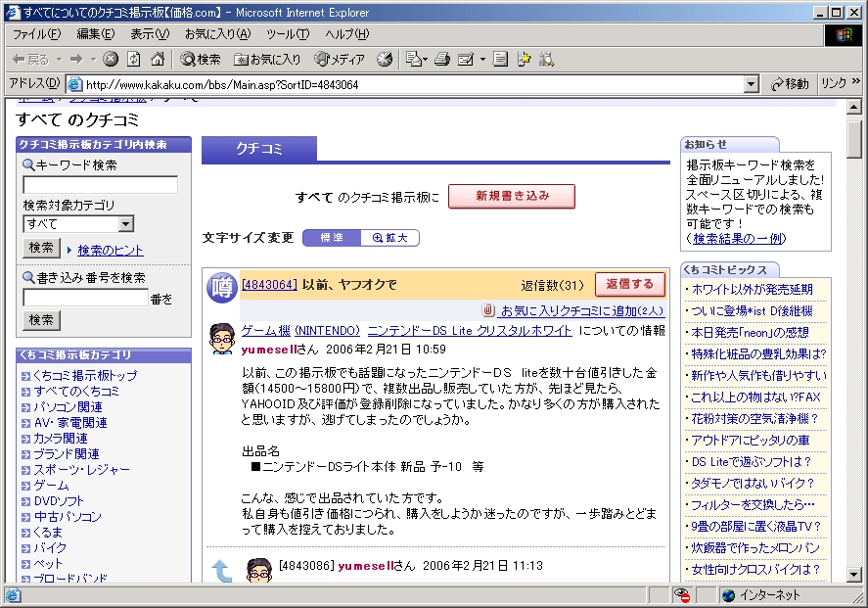
Task: Open the パソコン関連 category link
Action: tap(68, 407)
